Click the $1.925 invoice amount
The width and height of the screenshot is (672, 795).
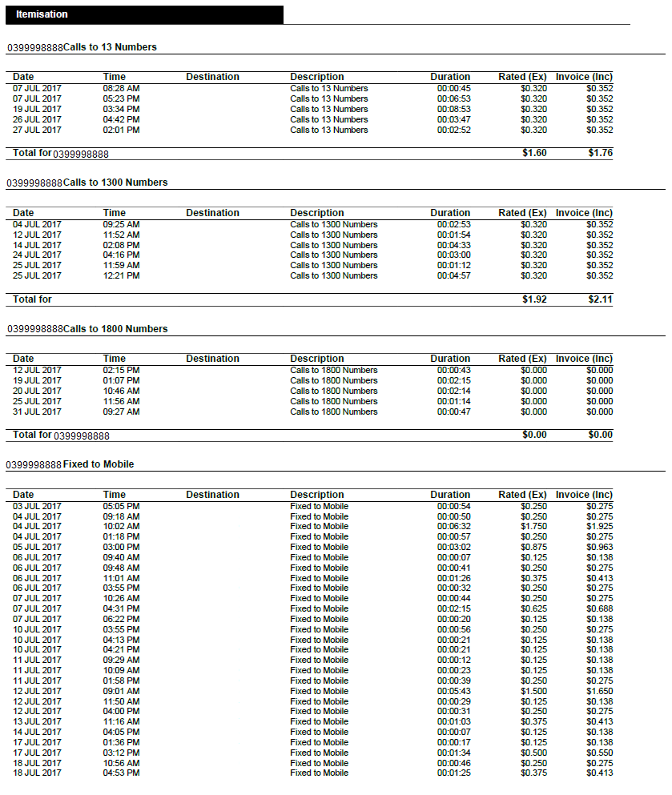[x=599, y=526]
